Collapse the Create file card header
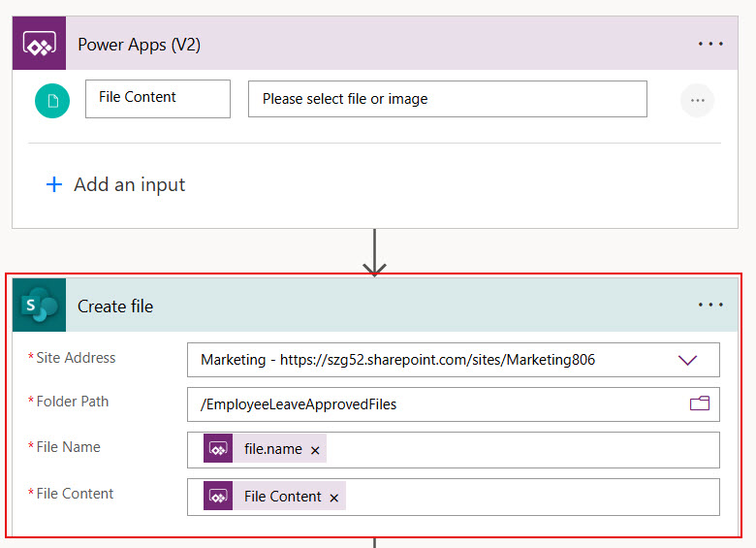The height and width of the screenshot is (548, 756). tap(375, 305)
